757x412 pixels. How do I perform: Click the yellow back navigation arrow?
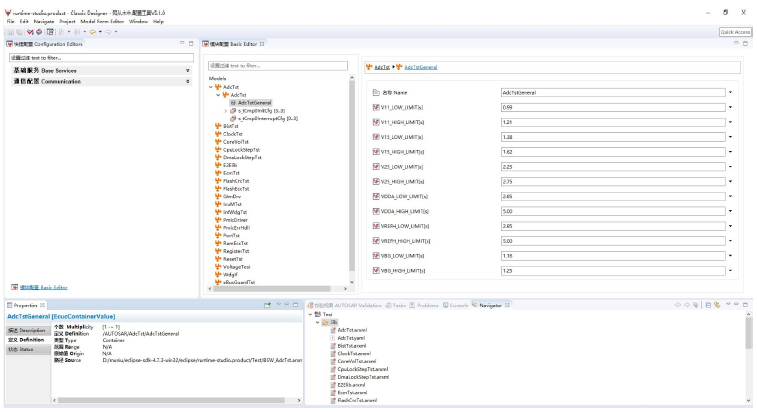(92, 32)
